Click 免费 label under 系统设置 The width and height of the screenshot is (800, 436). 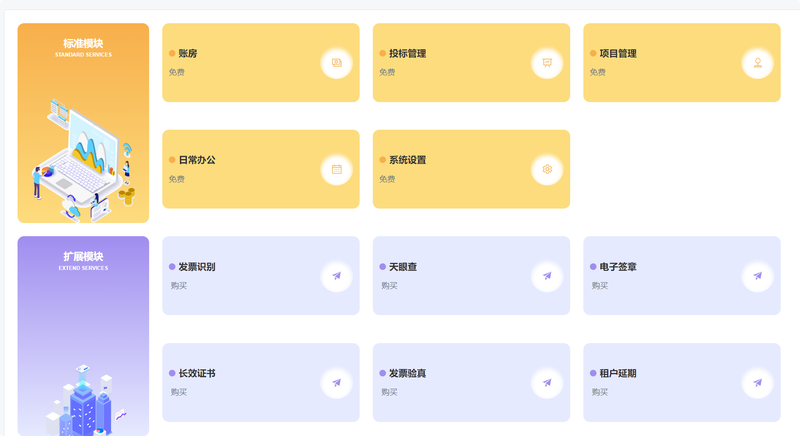[x=387, y=179]
